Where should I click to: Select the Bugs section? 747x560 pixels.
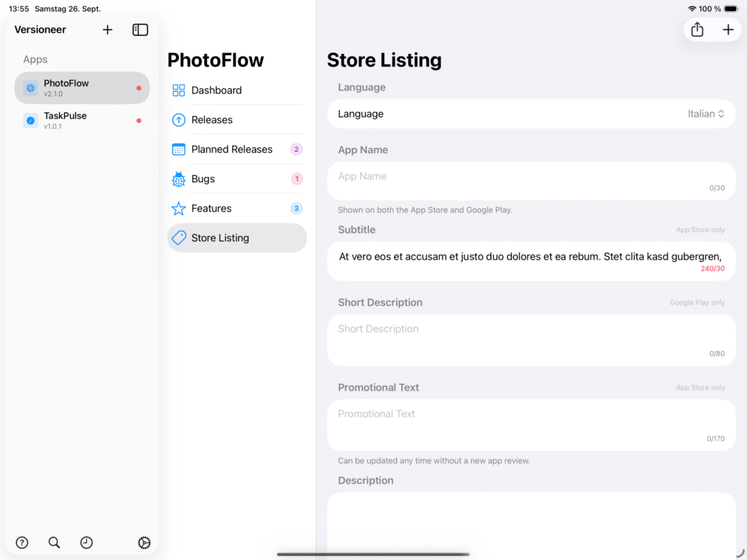coord(237,179)
